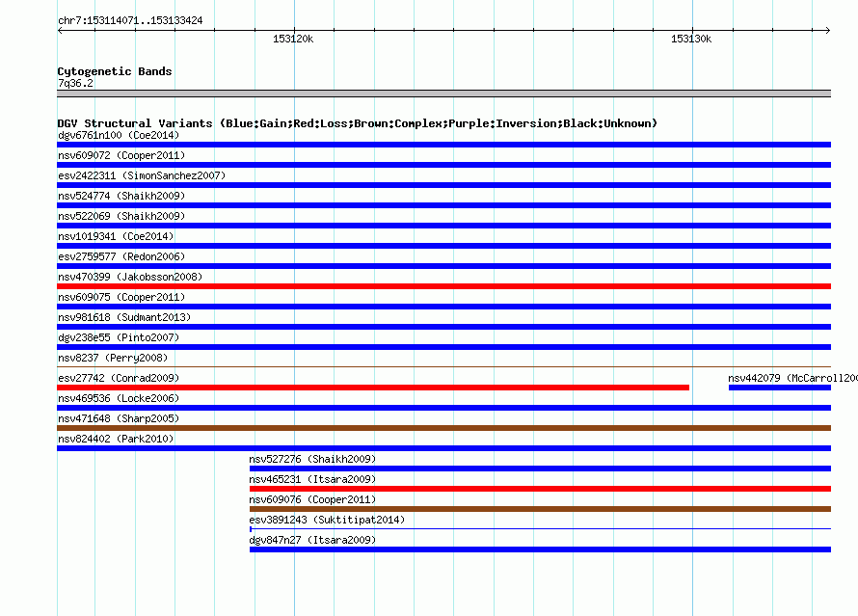Click the blue bar for dgv847n27 (Itsara2009)
Screen dimensions: 858x616
tap(540, 549)
